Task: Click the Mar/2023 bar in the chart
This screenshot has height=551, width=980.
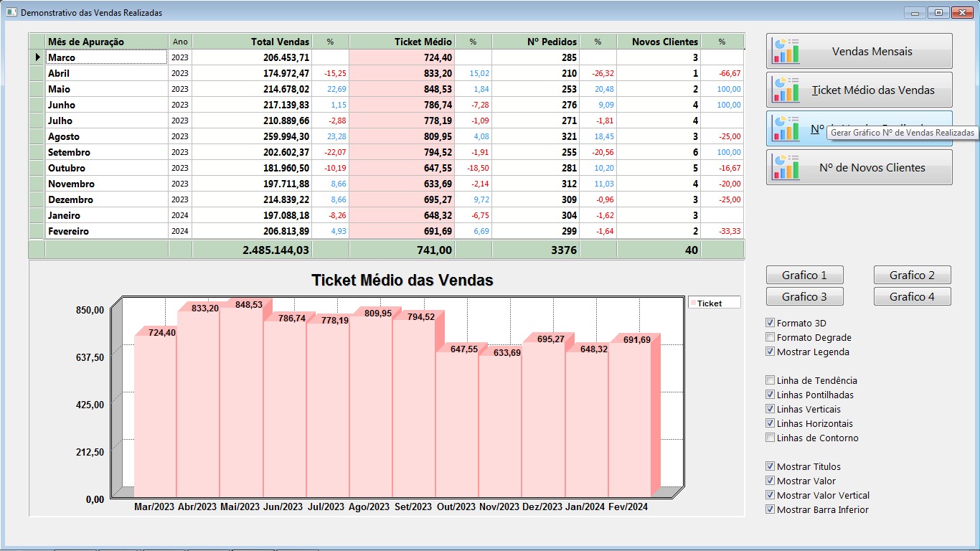Action: (x=155, y=416)
